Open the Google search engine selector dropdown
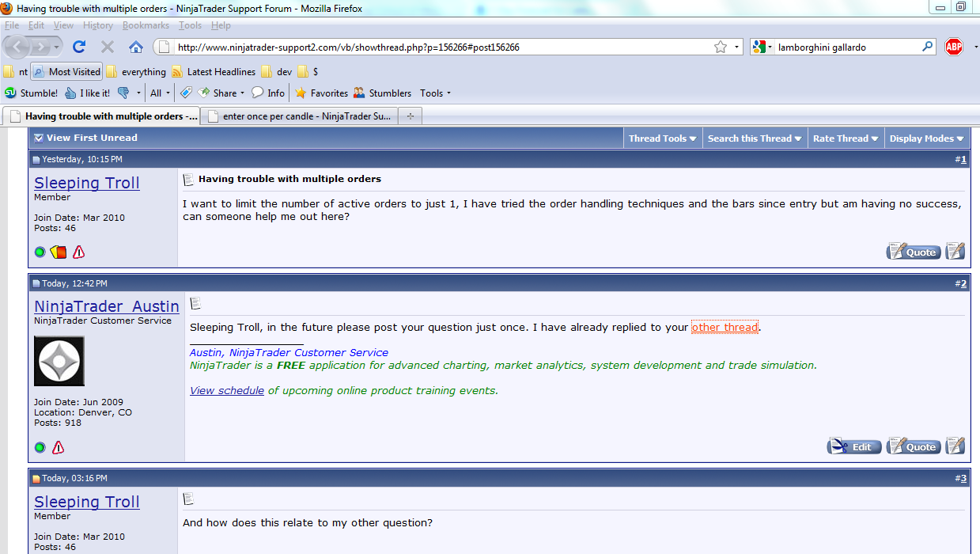The height and width of the screenshot is (554, 980). click(x=762, y=47)
